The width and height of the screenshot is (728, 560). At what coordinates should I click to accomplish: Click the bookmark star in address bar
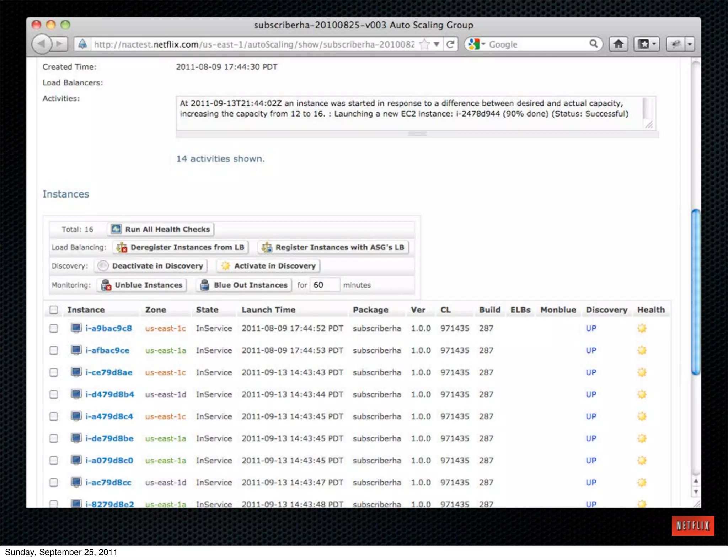[x=424, y=44]
